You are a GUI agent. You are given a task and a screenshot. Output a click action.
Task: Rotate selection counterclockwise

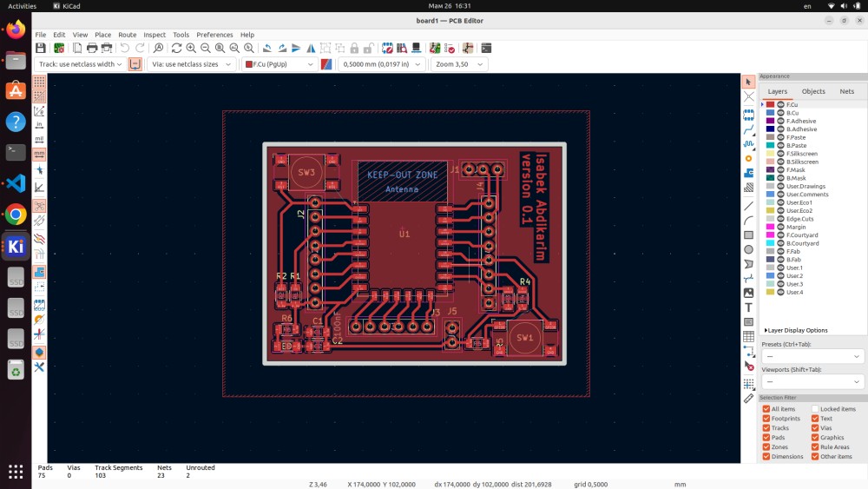tap(266, 48)
